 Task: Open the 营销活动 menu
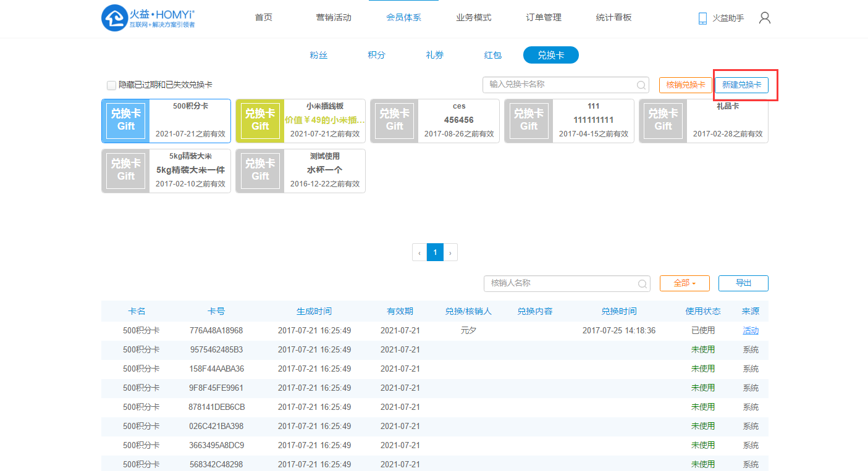pyautogui.click(x=334, y=17)
